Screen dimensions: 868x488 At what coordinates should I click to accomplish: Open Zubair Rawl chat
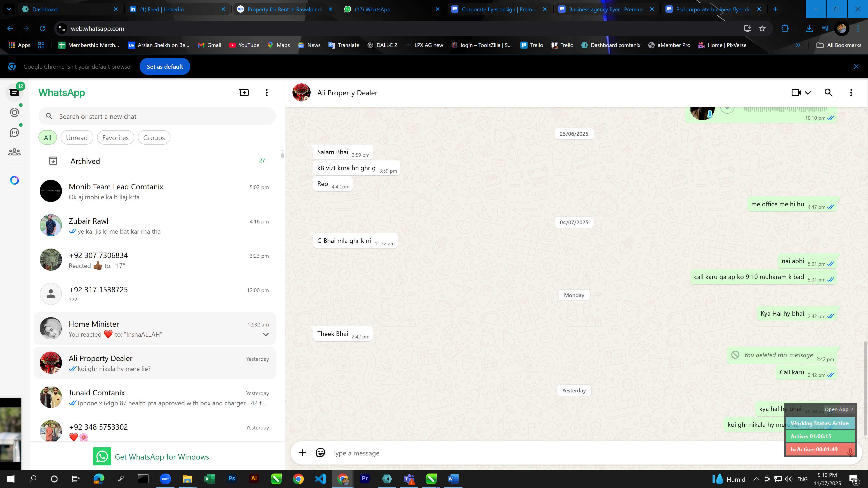click(x=155, y=226)
